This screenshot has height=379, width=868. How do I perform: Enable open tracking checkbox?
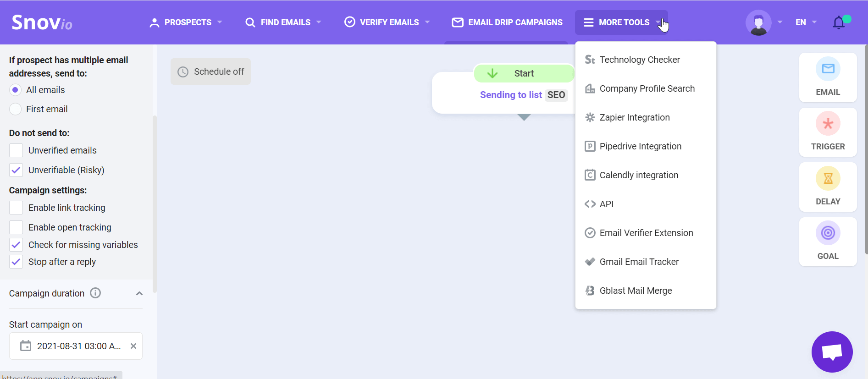click(16, 227)
